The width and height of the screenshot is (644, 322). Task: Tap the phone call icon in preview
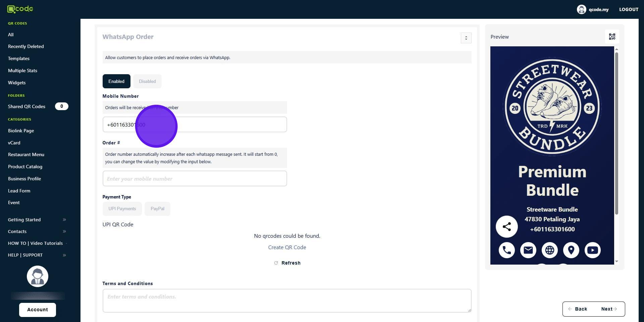506,250
